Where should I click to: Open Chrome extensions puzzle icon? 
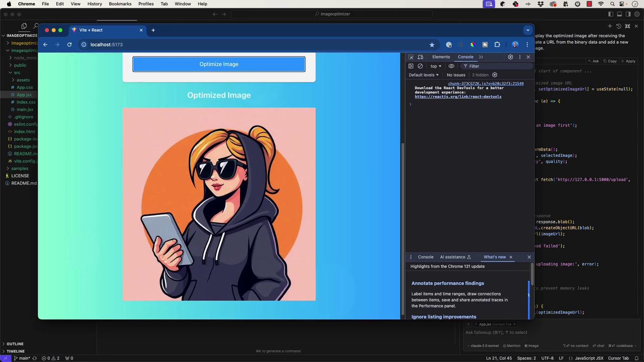point(497,45)
